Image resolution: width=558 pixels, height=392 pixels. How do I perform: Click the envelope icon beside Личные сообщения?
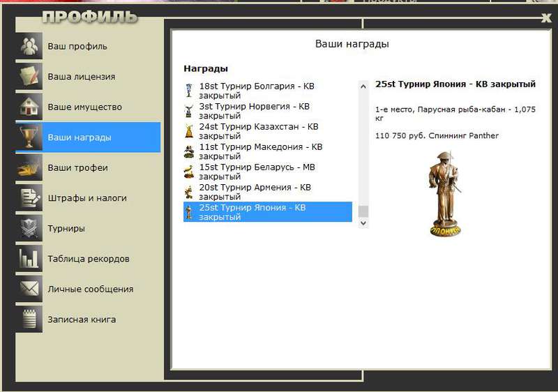pyautogui.click(x=29, y=289)
